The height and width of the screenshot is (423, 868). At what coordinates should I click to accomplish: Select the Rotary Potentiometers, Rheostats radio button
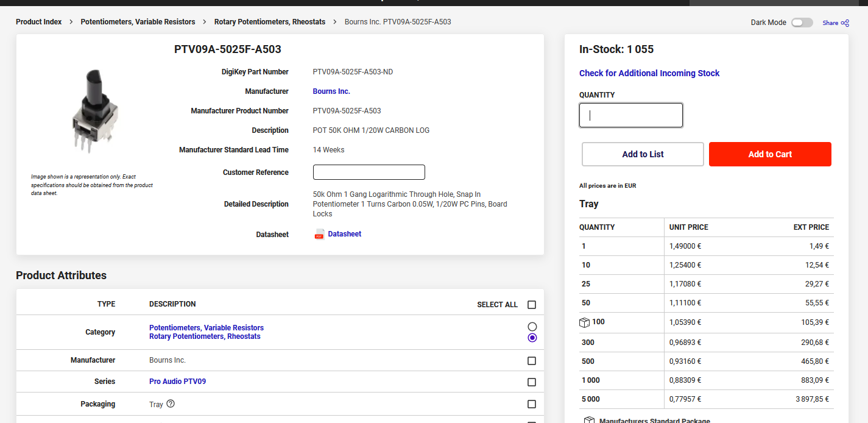coord(532,338)
